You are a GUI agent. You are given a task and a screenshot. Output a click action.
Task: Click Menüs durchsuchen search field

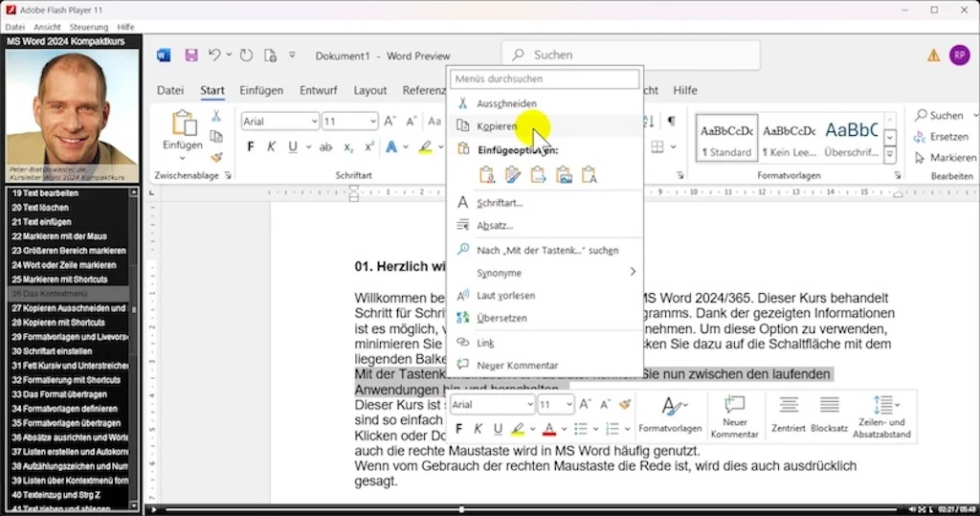545,79
